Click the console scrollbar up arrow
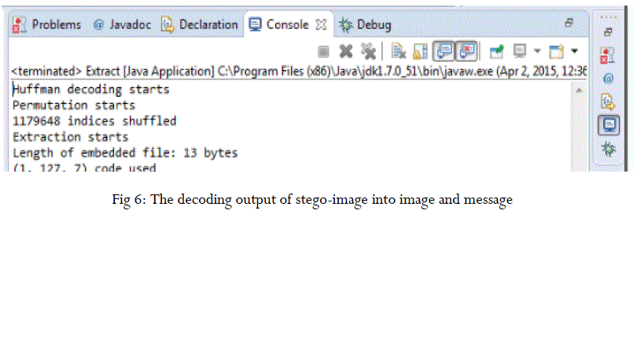 pyautogui.click(x=580, y=91)
